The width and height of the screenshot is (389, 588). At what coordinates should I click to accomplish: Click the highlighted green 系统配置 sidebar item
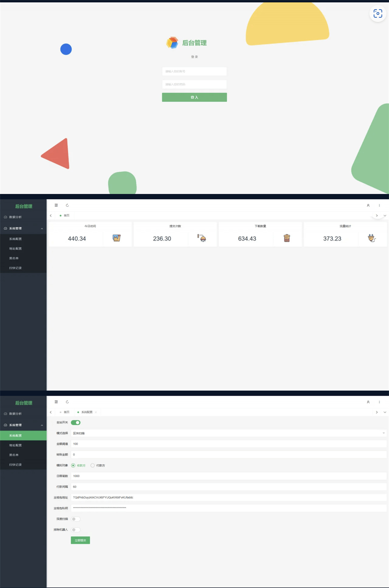(23, 436)
